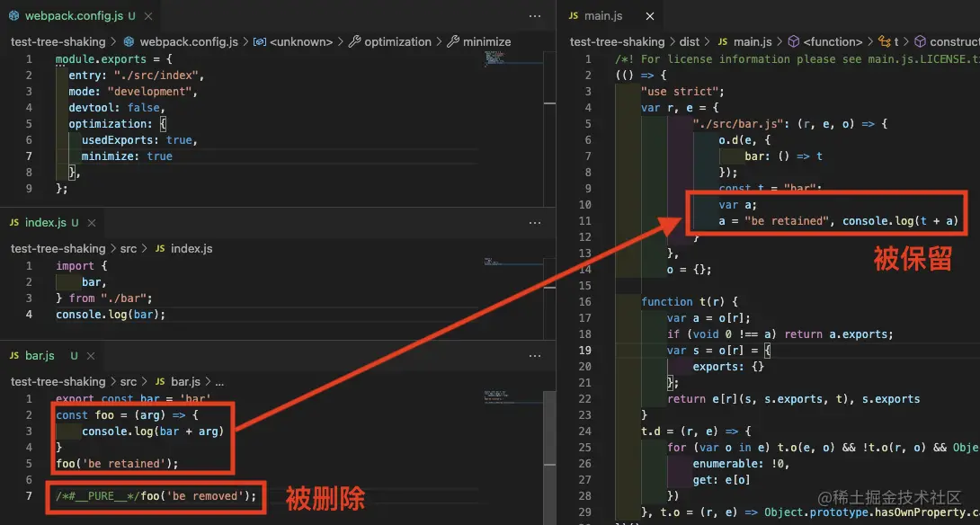Expand the minimize breadcrumb symbol
This screenshot has width=980, height=525.
pos(486,41)
